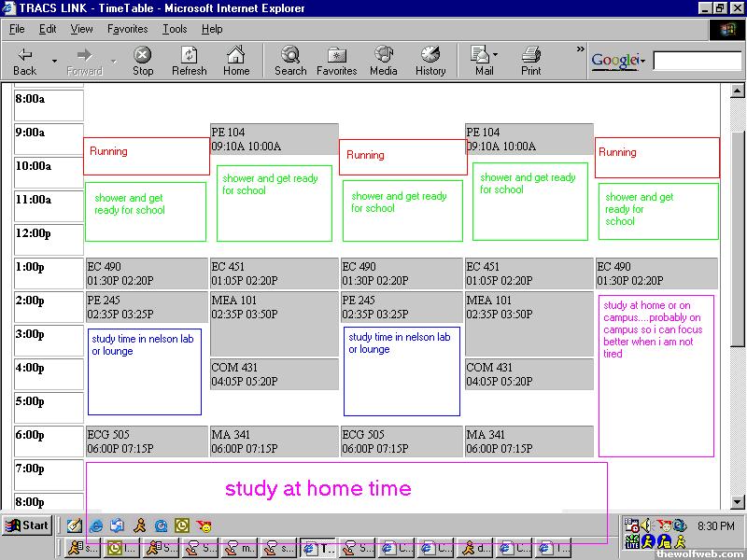Refresh the timetable page
This screenshot has height=560, width=747.
[190, 61]
